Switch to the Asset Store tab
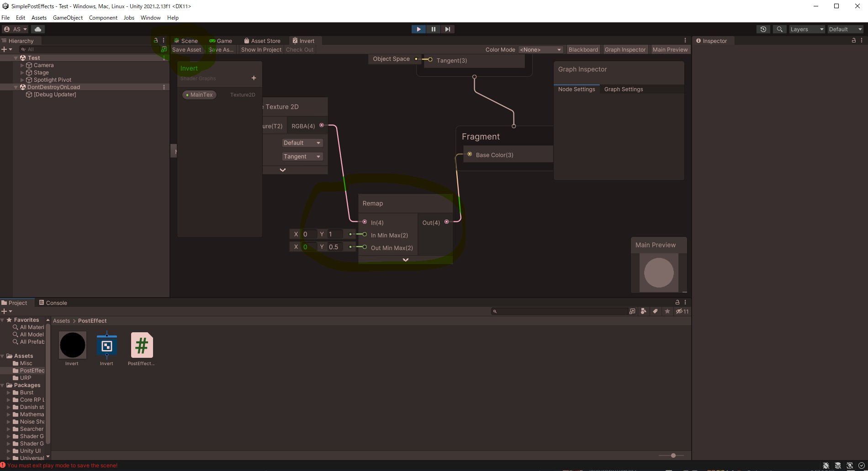 click(262, 41)
